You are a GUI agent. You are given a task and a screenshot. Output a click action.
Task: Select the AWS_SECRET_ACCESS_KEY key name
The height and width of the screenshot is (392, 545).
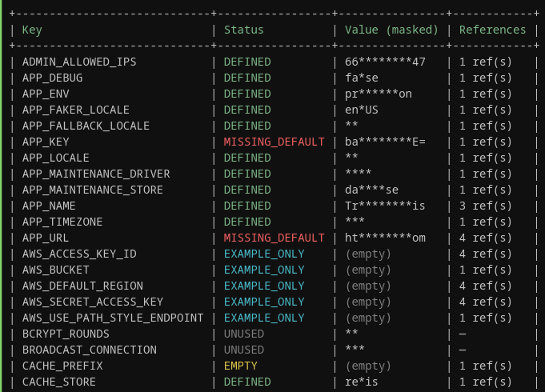point(93,302)
